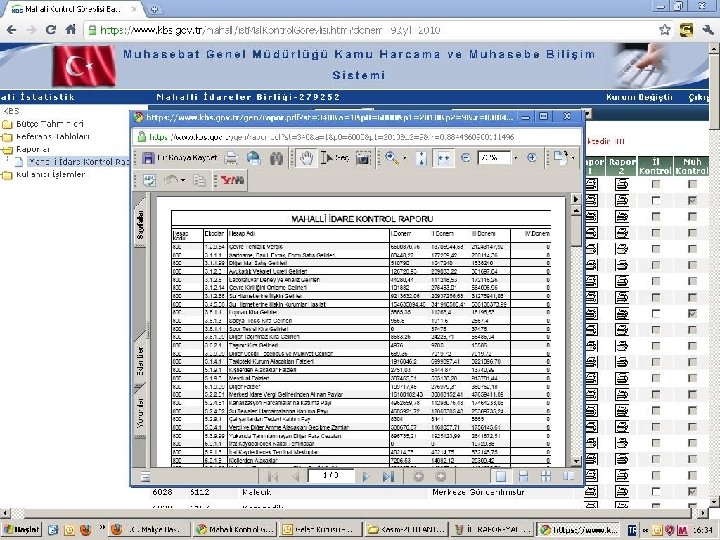Open the undo dropdown arrow on second toolbar
The width and height of the screenshot is (720, 540).
183,180
